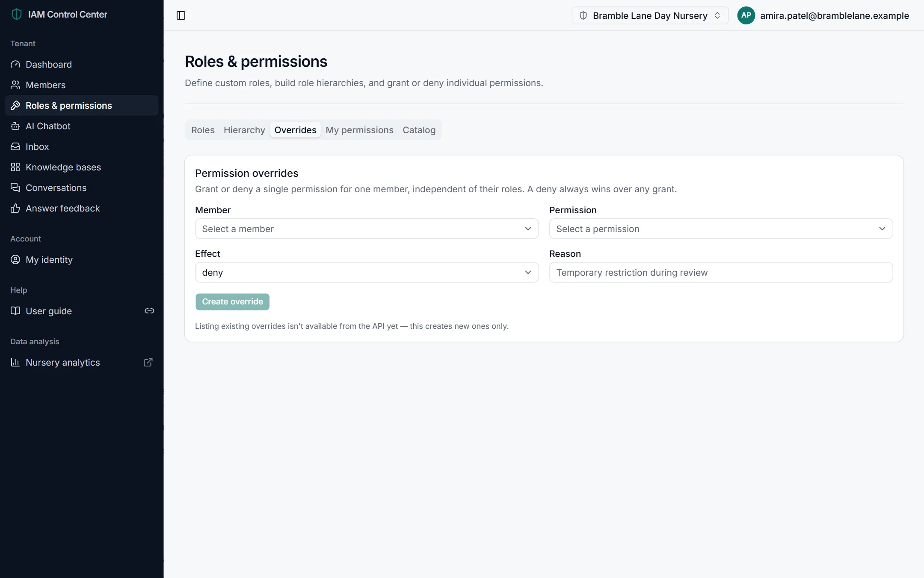924x578 pixels.
Task: Click the Create override button
Action: point(232,301)
